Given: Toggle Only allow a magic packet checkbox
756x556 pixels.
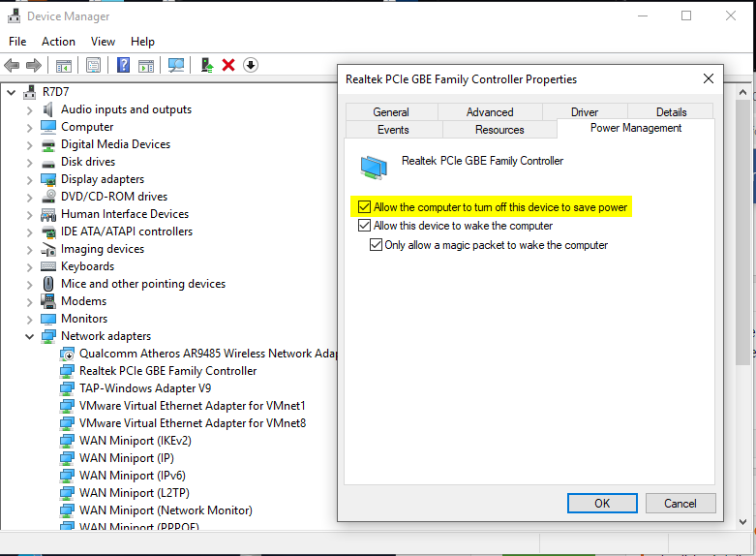Looking at the screenshot, I should [x=376, y=245].
